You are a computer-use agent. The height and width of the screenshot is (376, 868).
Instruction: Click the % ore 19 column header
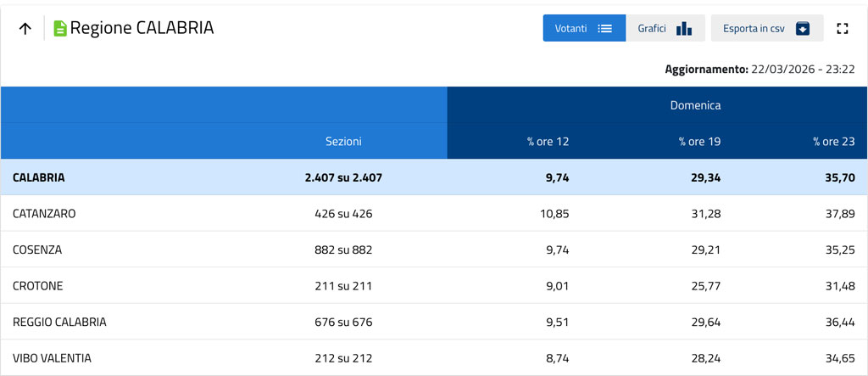(699, 142)
